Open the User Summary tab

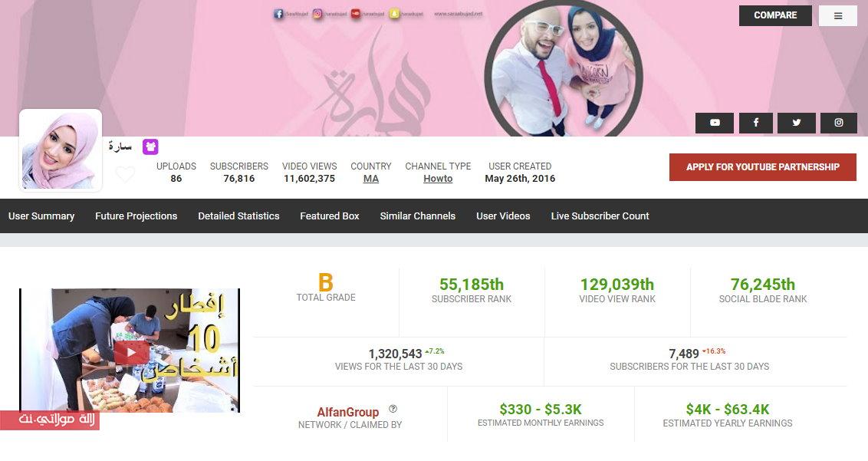[x=41, y=216]
